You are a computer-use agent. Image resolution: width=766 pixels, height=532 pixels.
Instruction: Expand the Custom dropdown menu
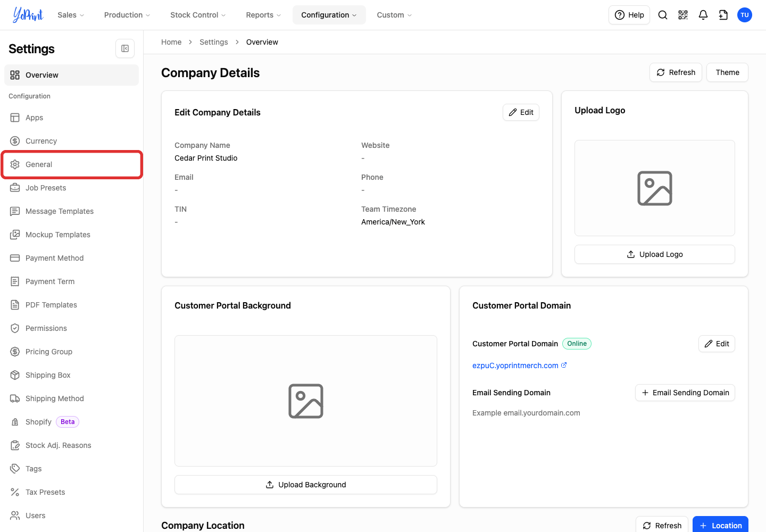[394, 15]
